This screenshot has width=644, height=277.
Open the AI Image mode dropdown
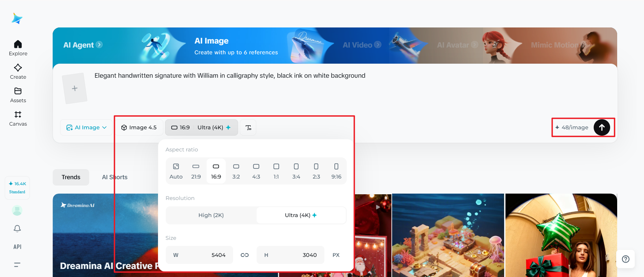click(87, 128)
